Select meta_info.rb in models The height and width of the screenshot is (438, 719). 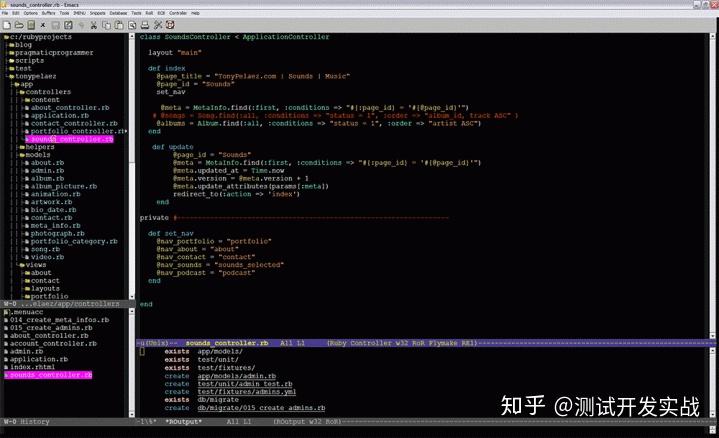pos(55,226)
